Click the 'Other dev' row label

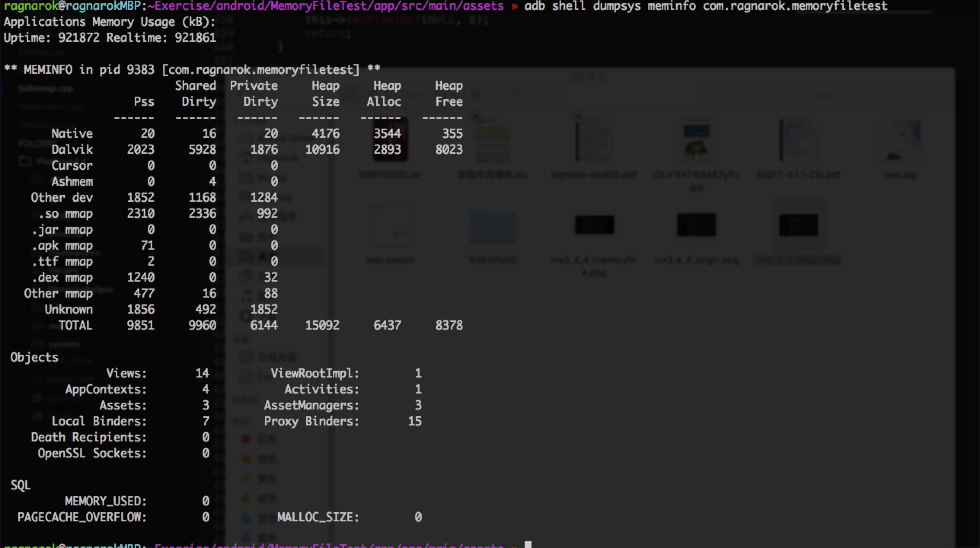(x=62, y=198)
